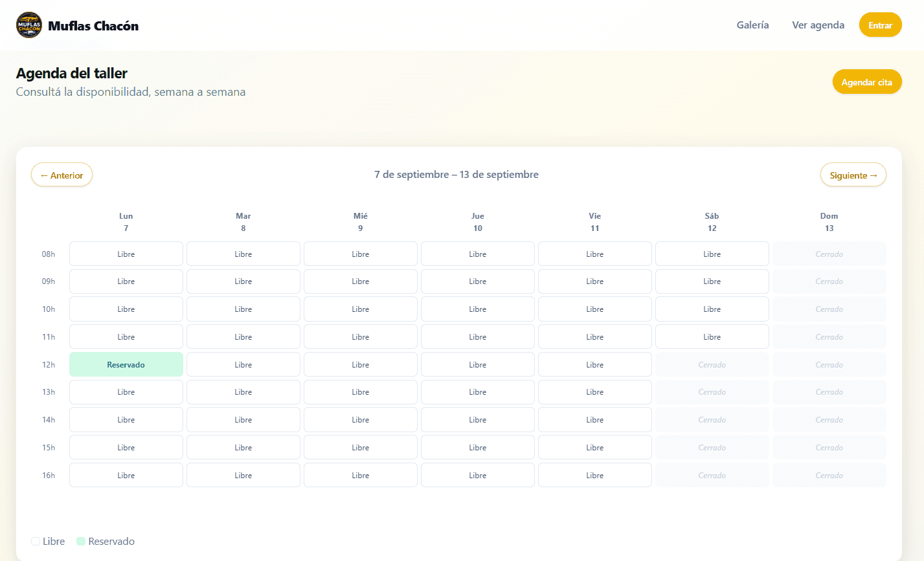The image size is (924, 561).
Task: Click the week range '7 de septiembre – 13 de septiembre'
Action: 456,175
